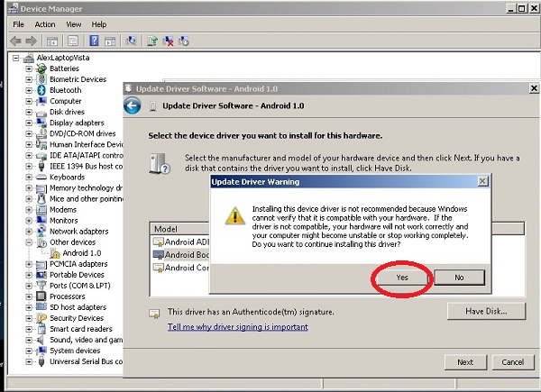Expand the System devices tree node
This screenshot has width=541, height=392.
coord(29,351)
